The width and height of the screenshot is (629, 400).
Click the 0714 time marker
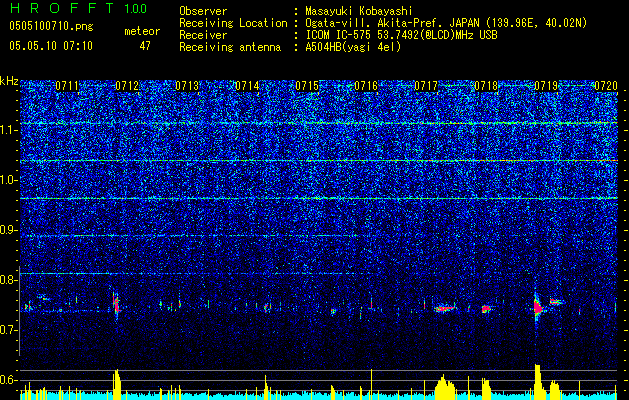pyautogui.click(x=247, y=86)
